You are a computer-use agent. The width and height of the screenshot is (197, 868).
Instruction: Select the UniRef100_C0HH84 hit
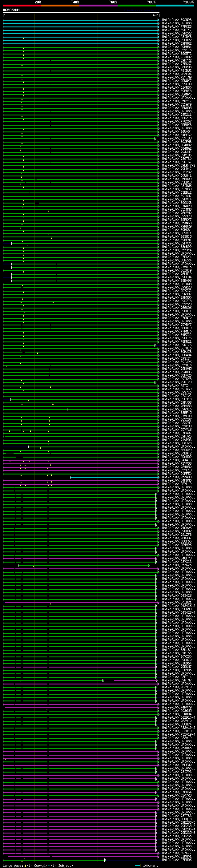click(177, 47)
